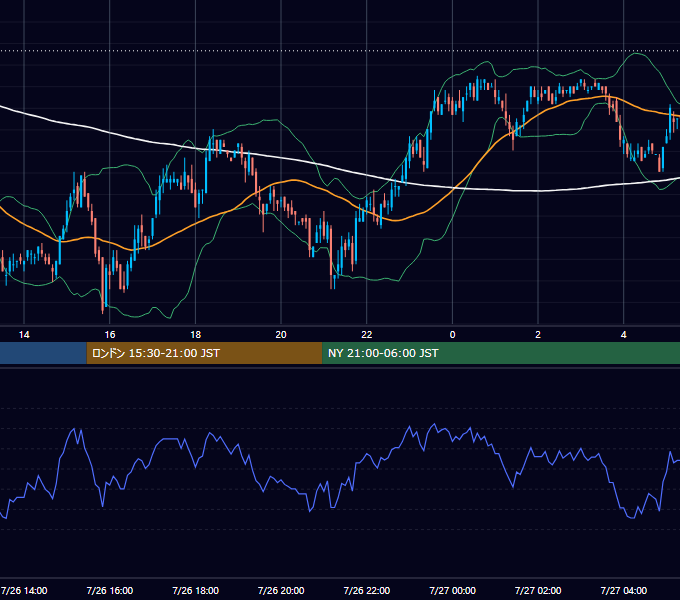The image size is (680, 600).
Task: Click the NY 21:00-06:00 JST session bar
Action: click(x=501, y=353)
